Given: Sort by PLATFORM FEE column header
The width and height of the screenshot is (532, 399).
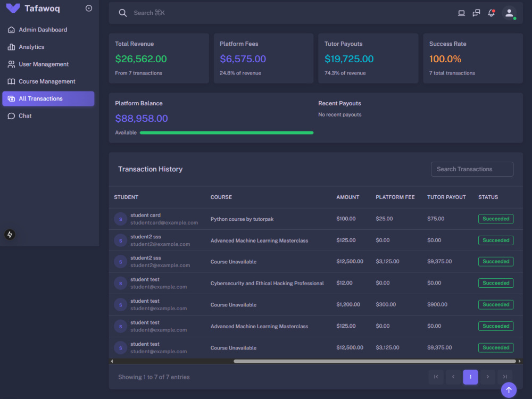Looking at the screenshot, I should coord(395,197).
